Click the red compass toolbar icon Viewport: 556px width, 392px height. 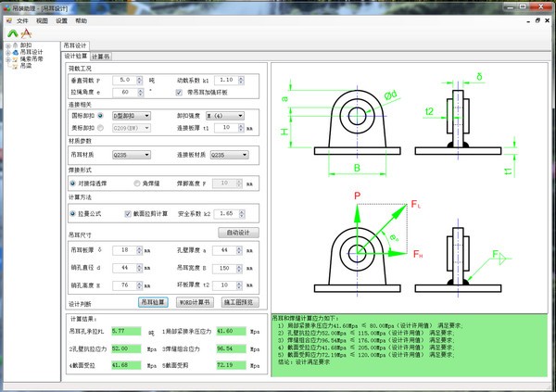click(x=26, y=32)
